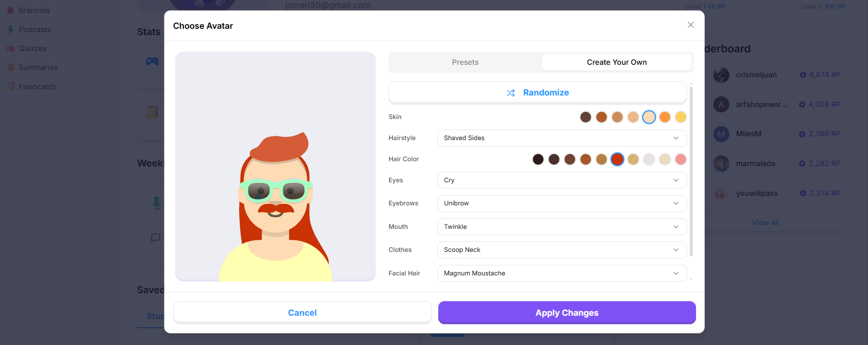Click crismeljuan's leaderboard avatar
This screenshot has width=868, height=345.
click(x=721, y=75)
